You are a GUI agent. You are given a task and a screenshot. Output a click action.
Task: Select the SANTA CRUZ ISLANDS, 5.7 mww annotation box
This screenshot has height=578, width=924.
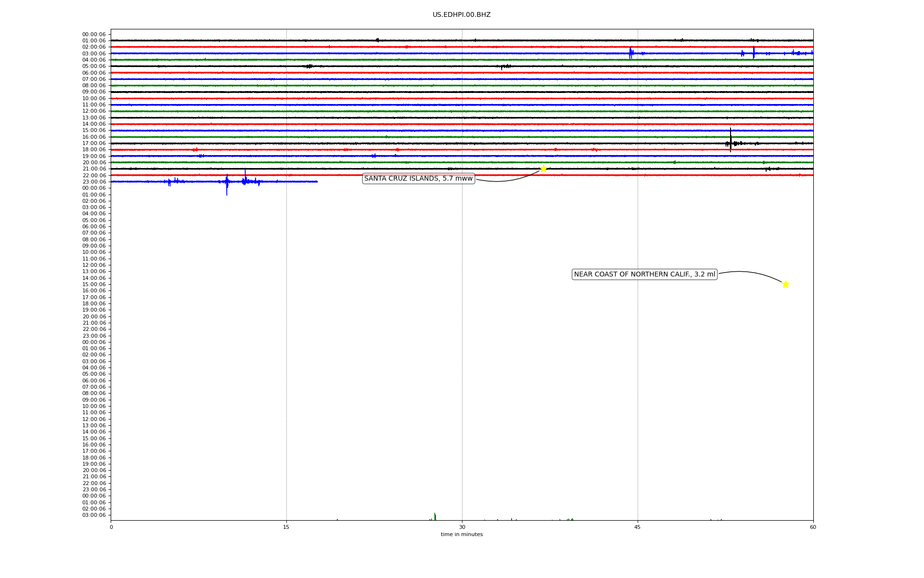418,179
